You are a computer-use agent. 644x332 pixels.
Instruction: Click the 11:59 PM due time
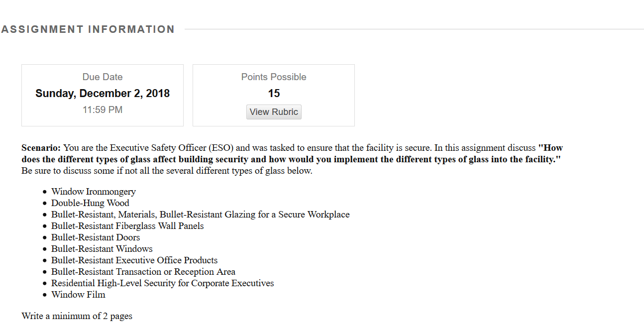[x=103, y=110]
